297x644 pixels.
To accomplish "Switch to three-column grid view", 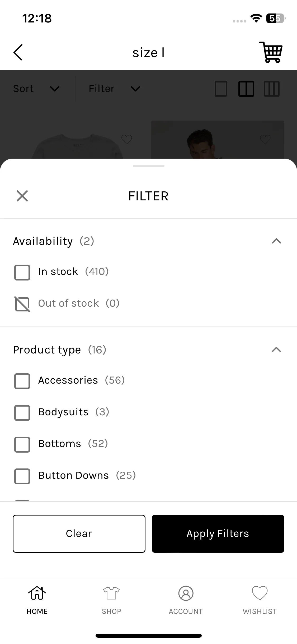I will (x=271, y=89).
